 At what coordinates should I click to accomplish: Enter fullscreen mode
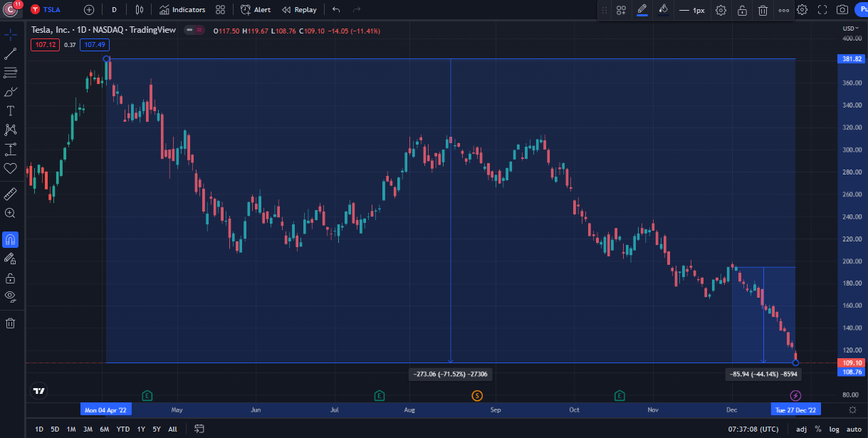tap(822, 10)
